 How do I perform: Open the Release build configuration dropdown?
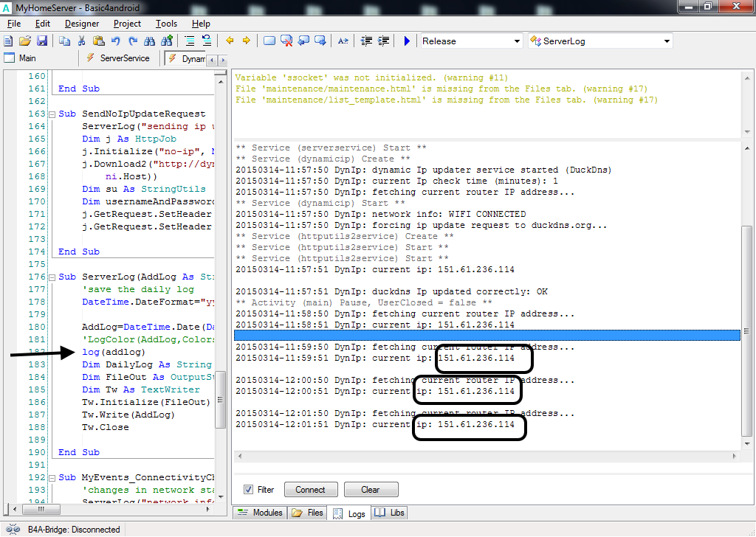point(517,41)
